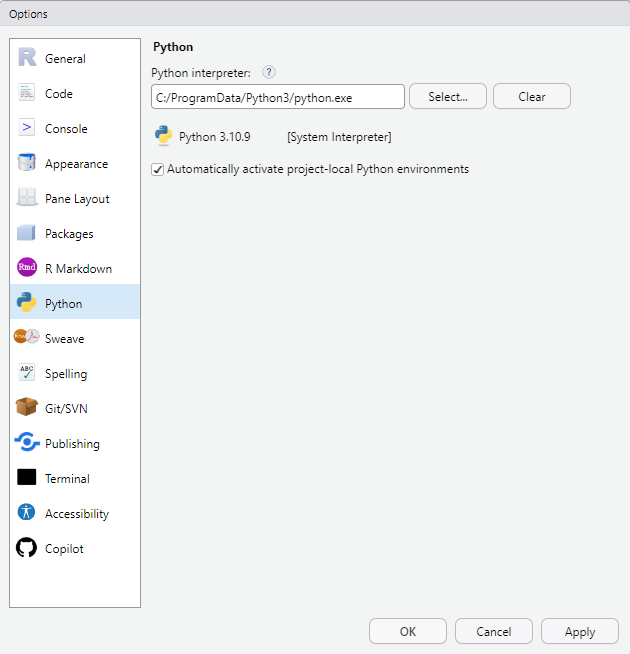The width and height of the screenshot is (630, 654).
Task: Open the Sweave settings
Action: [75, 339]
